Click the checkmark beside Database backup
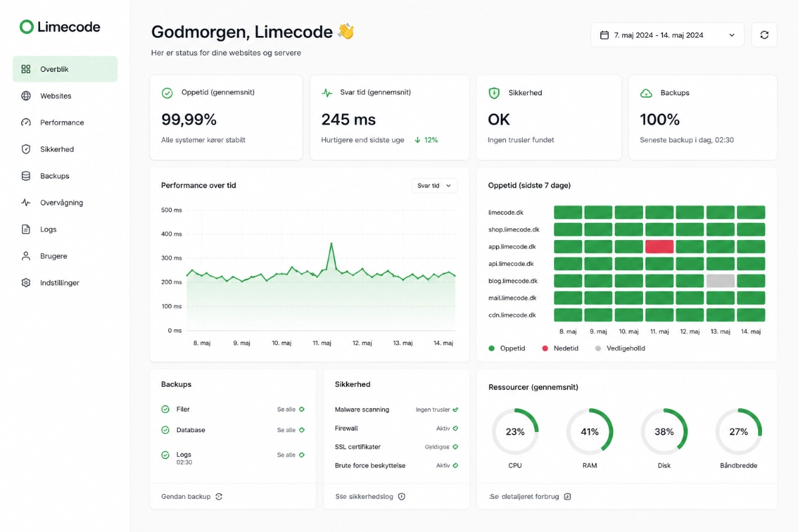The height and width of the screenshot is (532, 798). point(166,430)
